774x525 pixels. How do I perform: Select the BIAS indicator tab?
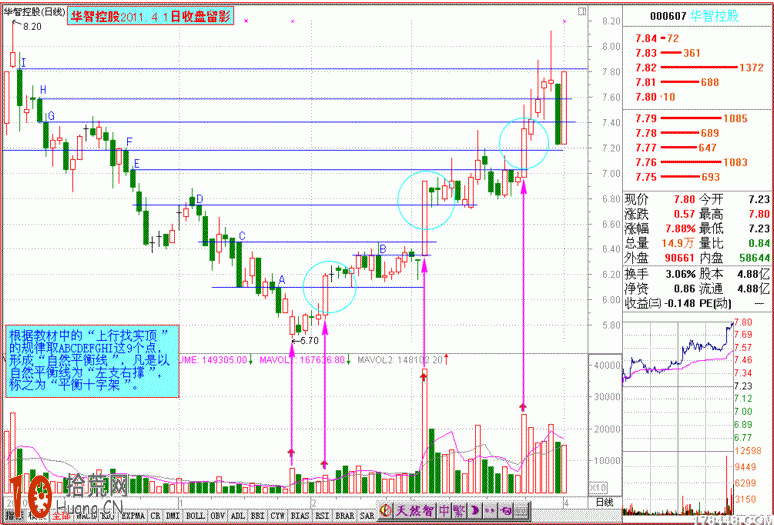pyautogui.click(x=300, y=516)
